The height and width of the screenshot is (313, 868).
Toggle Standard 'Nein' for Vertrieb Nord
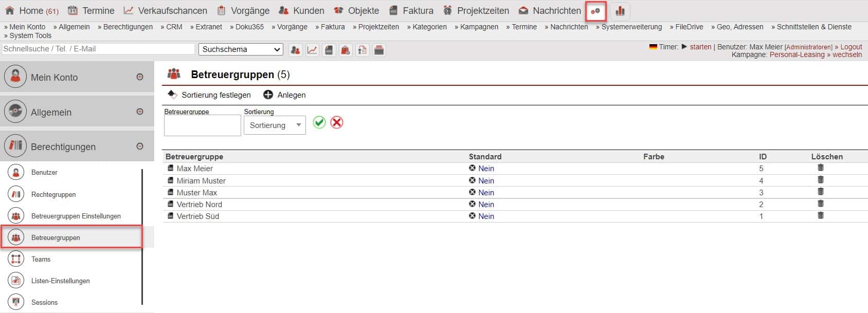[x=485, y=204]
